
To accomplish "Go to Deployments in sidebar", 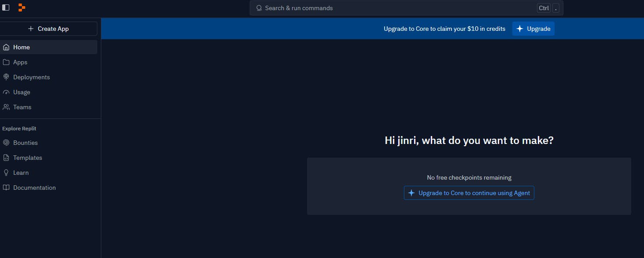I will tap(48, 77).
